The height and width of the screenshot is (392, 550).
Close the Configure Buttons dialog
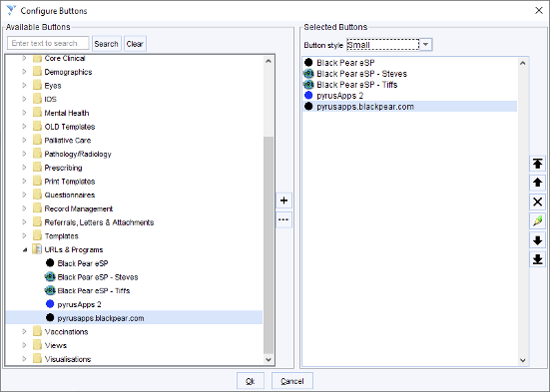[x=539, y=11]
